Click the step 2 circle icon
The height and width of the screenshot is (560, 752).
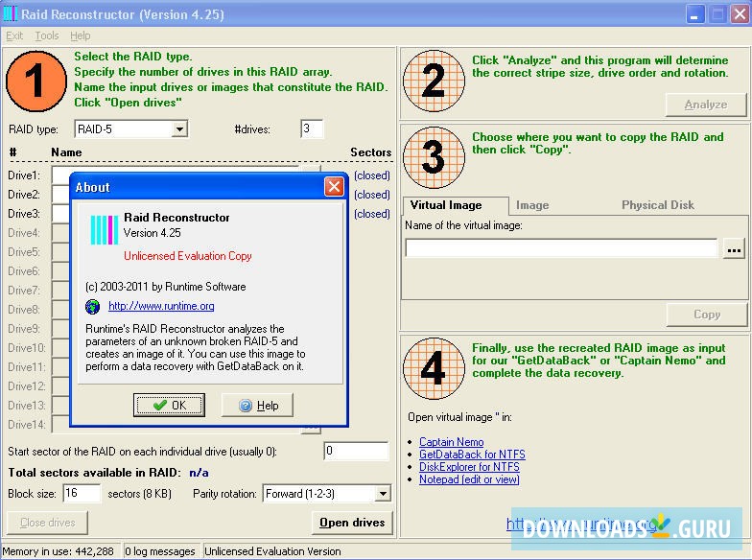pos(434,81)
